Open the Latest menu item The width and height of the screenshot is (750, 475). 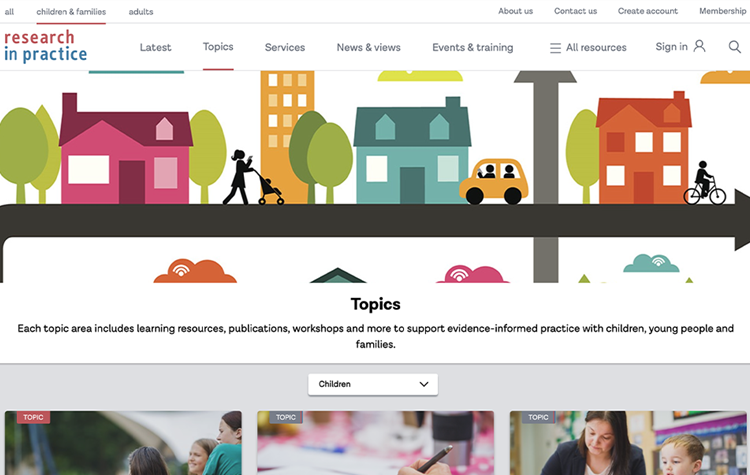coord(155,47)
